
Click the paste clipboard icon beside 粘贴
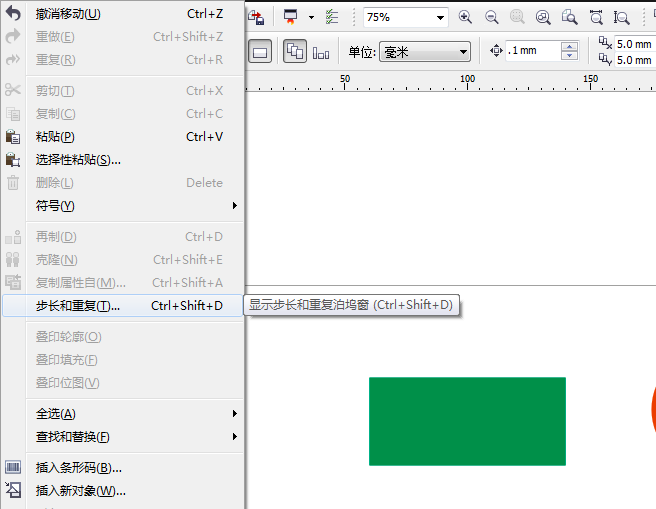[13, 137]
